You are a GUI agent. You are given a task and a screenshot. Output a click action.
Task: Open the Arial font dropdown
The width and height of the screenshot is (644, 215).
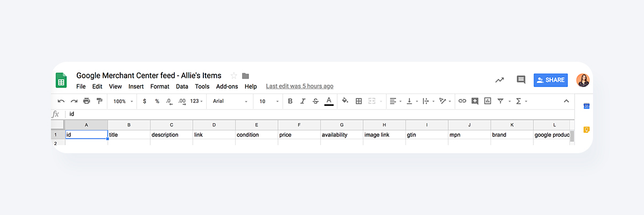coord(231,101)
